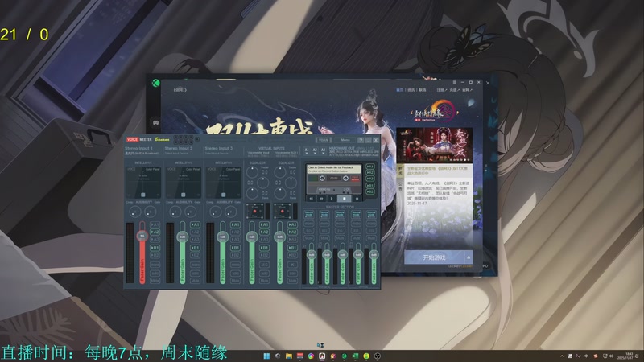Click the Stereo Input 2 fader gain knob
This screenshot has height=362, width=644.
point(183,237)
